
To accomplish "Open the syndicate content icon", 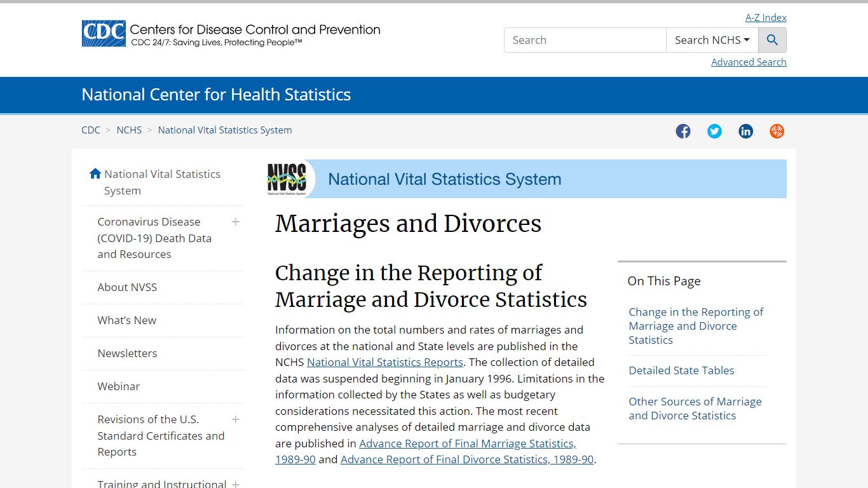I will tap(776, 132).
